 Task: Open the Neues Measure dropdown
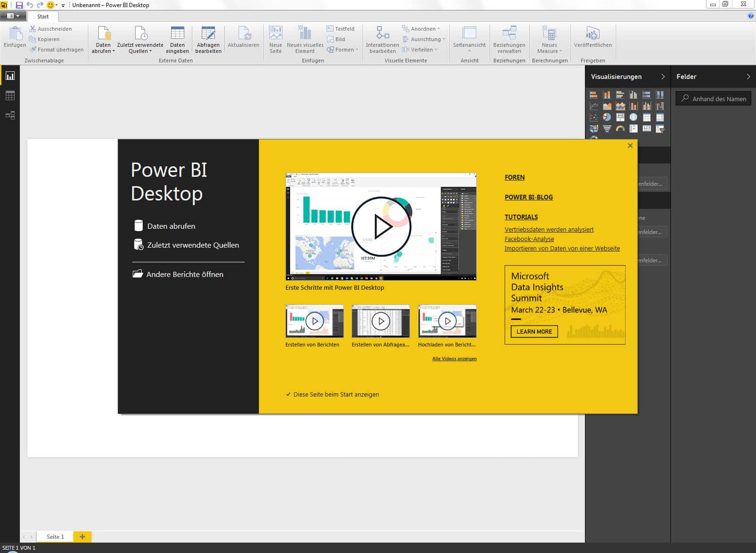[x=549, y=40]
